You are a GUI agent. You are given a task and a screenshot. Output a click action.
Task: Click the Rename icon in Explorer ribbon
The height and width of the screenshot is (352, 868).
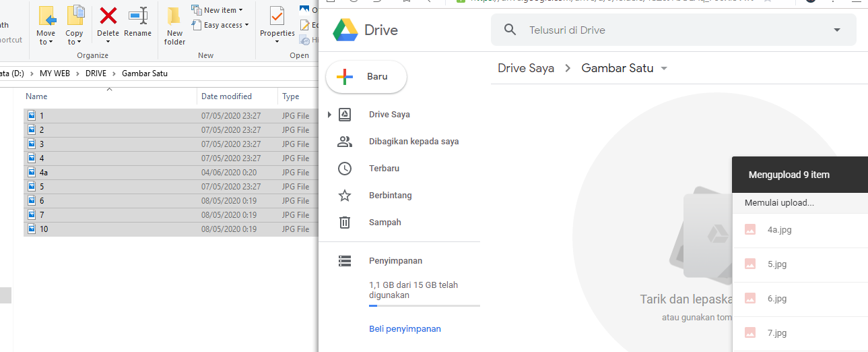(x=138, y=16)
